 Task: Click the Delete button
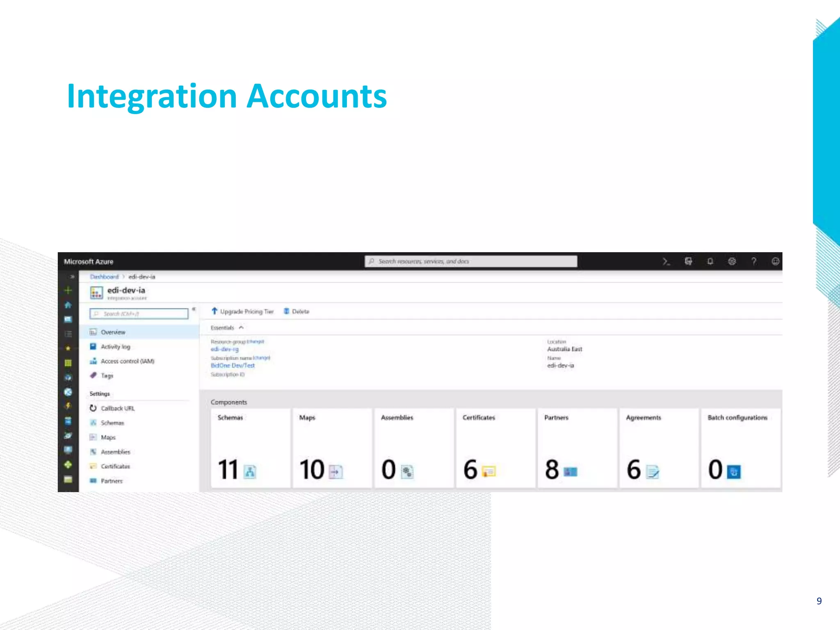(297, 312)
